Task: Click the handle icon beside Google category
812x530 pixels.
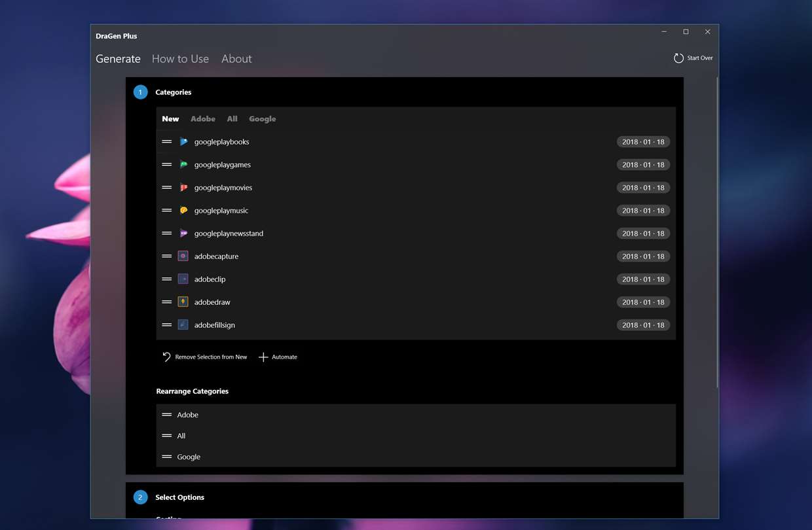Action: pos(167,457)
